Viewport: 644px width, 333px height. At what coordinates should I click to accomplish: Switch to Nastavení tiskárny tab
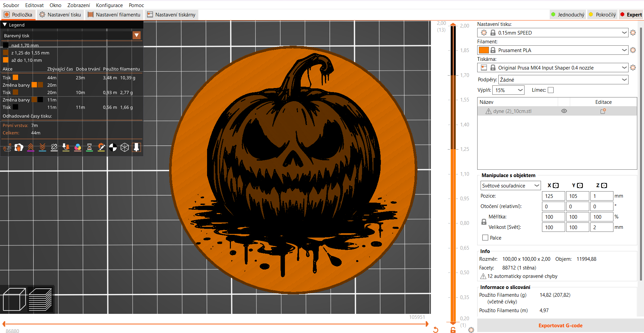point(171,14)
